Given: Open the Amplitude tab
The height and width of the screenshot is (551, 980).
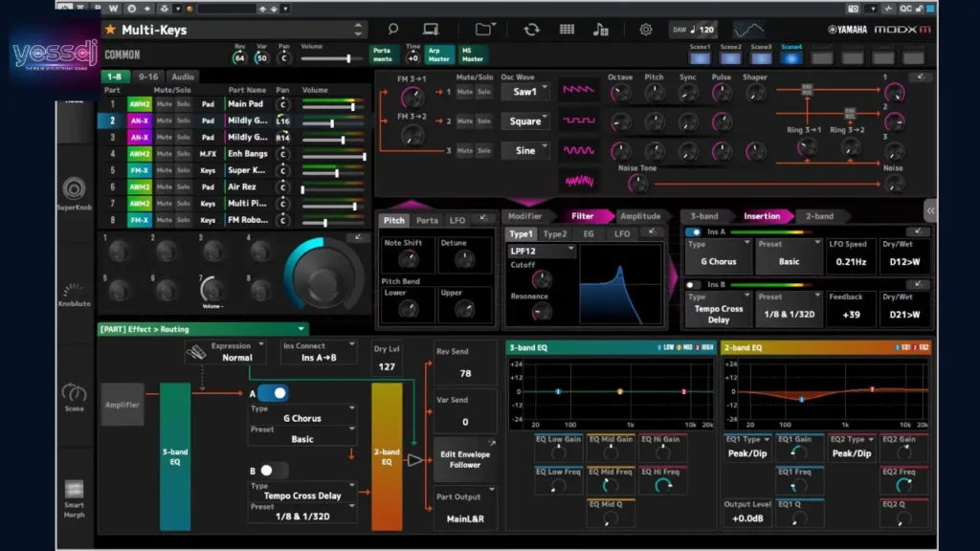Looking at the screenshot, I should (x=639, y=216).
